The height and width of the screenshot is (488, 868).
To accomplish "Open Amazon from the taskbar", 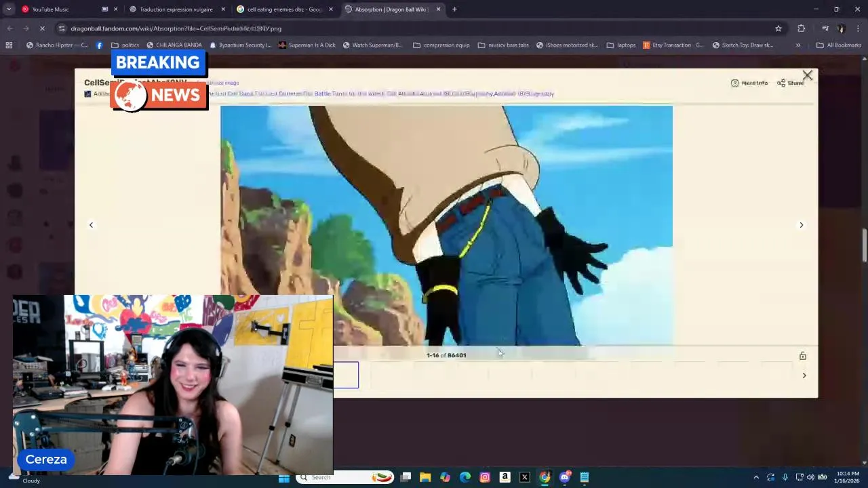I will (505, 478).
